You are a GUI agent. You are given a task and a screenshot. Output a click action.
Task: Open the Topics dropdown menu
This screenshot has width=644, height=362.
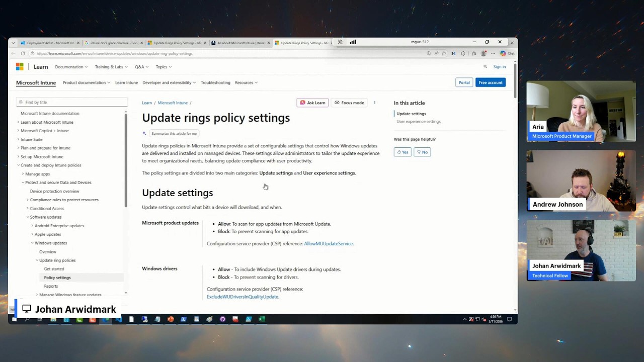tap(164, 66)
